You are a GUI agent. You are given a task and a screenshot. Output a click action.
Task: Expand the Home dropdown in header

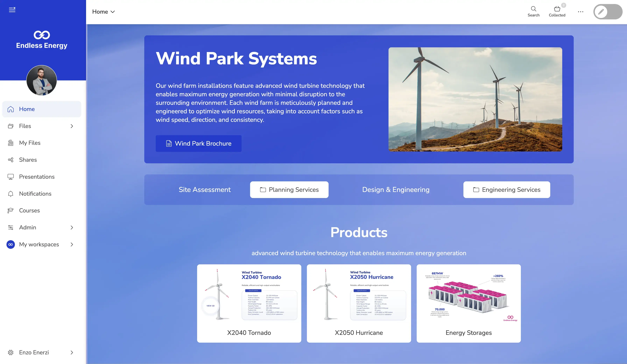(104, 12)
